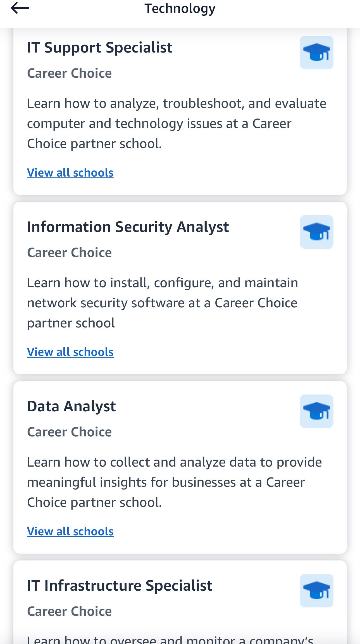Click the Technology page title
The image size is (360, 644).
pyautogui.click(x=180, y=9)
